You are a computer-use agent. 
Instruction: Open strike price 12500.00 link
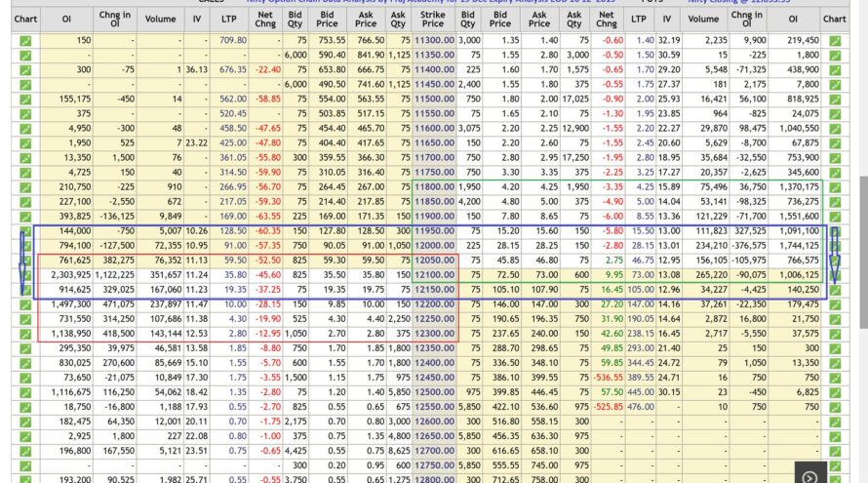tap(434, 392)
